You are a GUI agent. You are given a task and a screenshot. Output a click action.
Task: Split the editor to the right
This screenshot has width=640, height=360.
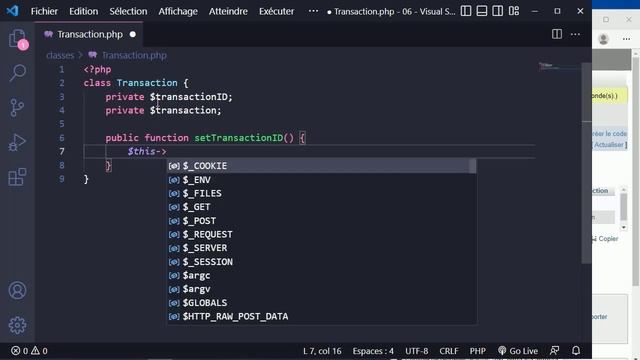(557, 34)
